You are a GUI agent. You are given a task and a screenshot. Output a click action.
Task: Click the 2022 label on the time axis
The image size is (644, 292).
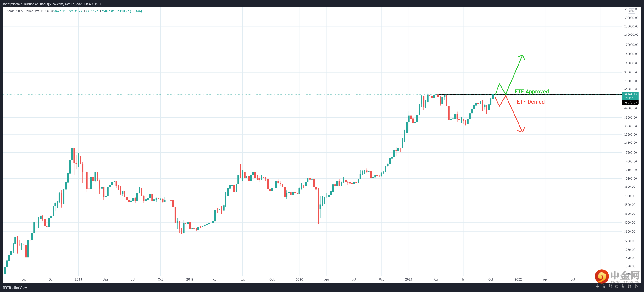pyautogui.click(x=518, y=279)
